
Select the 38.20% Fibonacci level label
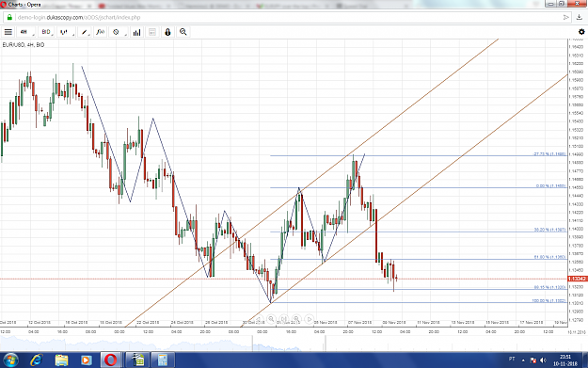pyautogui.click(x=549, y=230)
